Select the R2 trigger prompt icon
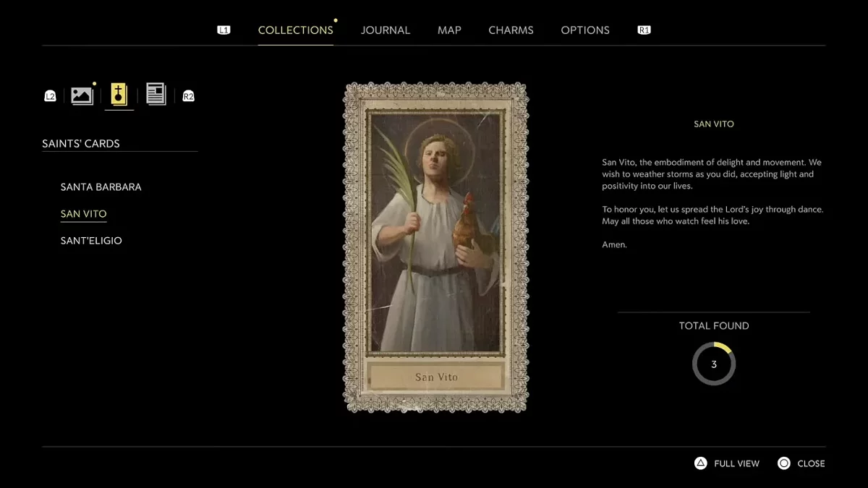This screenshot has width=868, height=488. click(188, 95)
